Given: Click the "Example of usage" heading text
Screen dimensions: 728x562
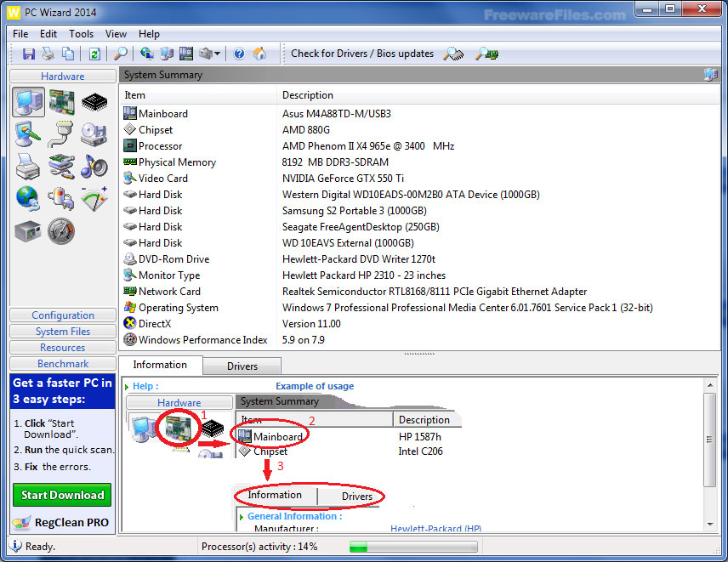Looking at the screenshot, I should pyautogui.click(x=315, y=386).
